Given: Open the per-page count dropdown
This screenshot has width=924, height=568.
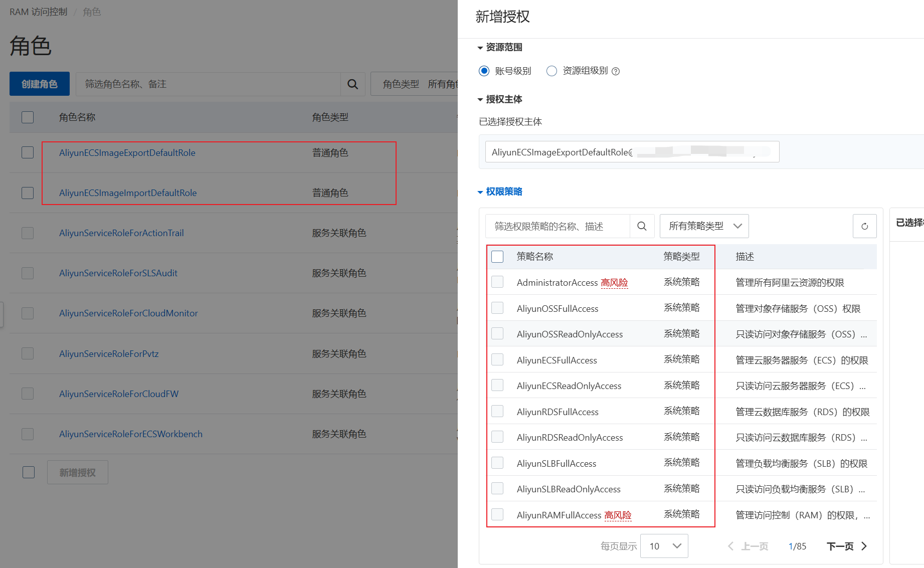Looking at the screenshot, I should [664, 546].
